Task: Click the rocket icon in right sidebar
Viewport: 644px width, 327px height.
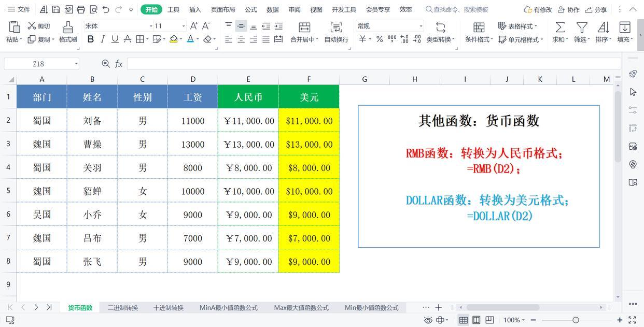Action: click(633, 74)
